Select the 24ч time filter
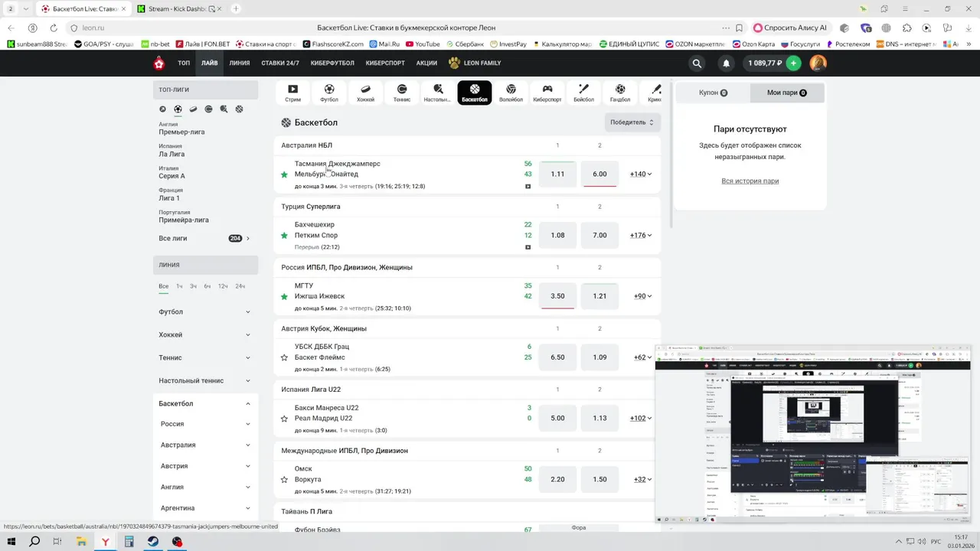980x551 pixels. click(x=240, y=286)
